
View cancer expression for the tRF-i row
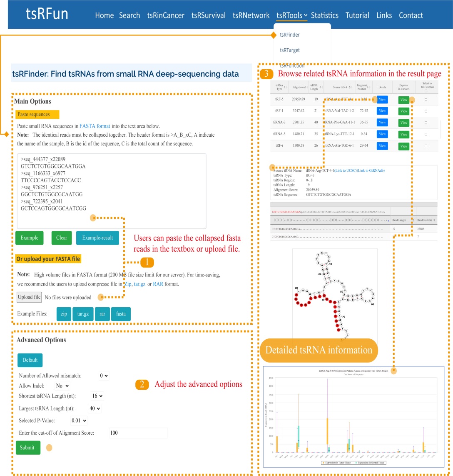point(403,146)
